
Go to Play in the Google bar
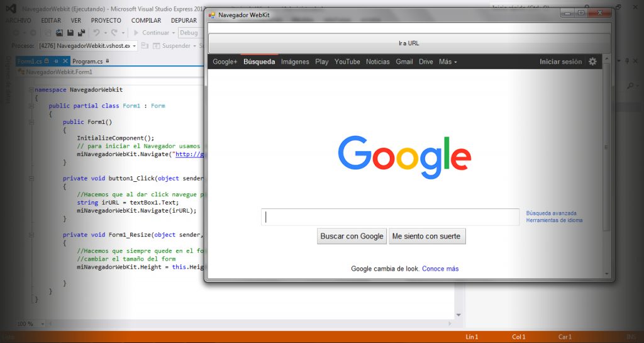[x=321, y=62]
